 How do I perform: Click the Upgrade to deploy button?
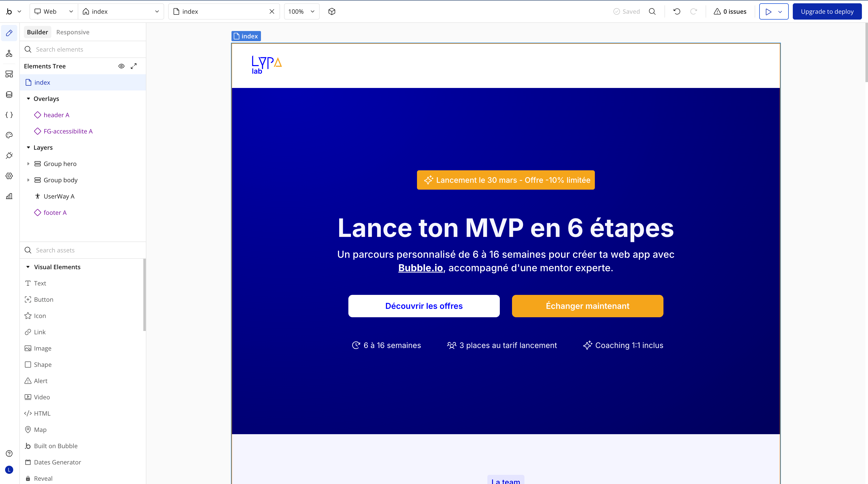click(827, 11)
